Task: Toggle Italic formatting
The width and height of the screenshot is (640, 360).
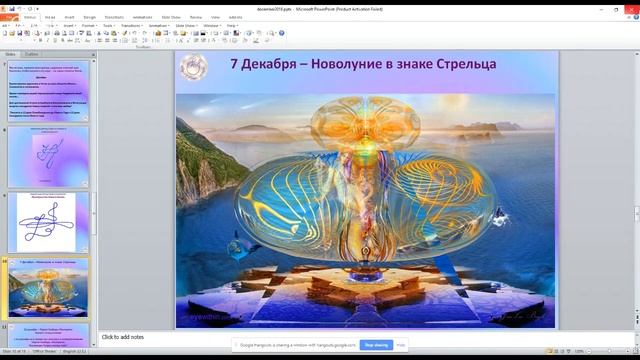Action: pos(48,41)
